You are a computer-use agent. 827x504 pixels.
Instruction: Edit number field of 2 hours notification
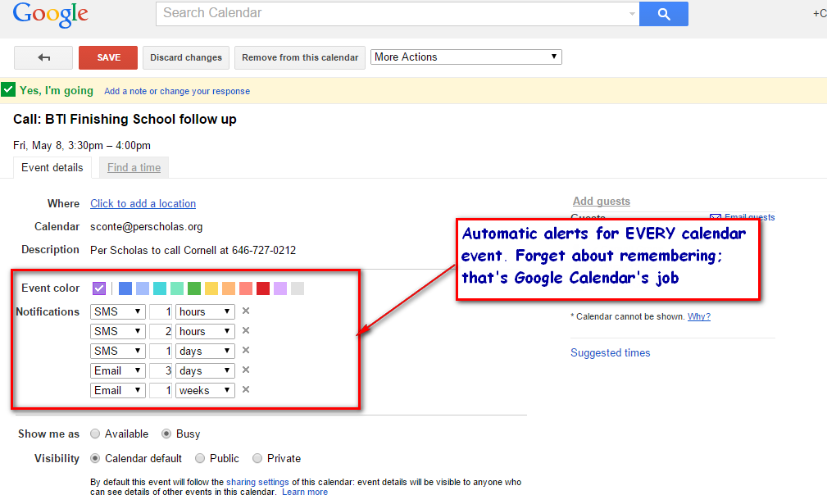[x=161, y=331]
